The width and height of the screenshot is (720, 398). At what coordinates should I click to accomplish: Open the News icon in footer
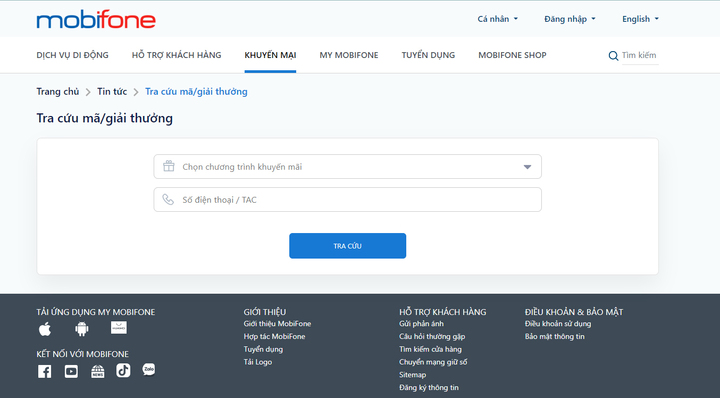[97, 371]
